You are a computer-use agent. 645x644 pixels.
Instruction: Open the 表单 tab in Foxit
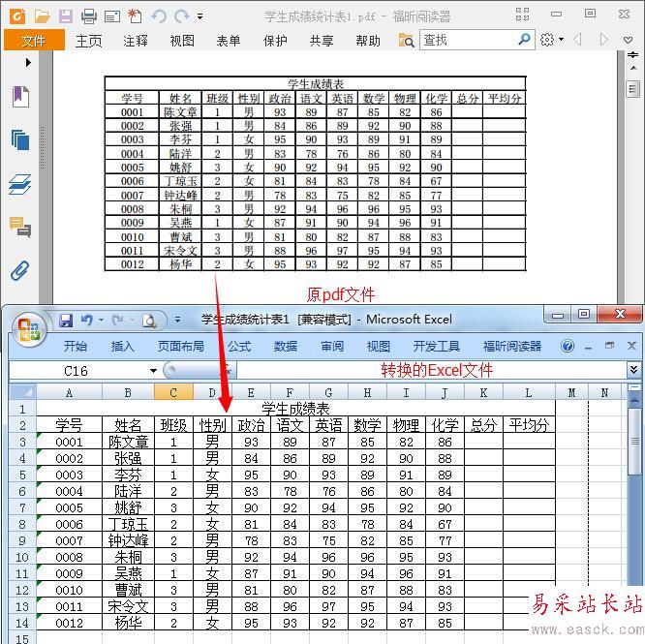[229, 41]
